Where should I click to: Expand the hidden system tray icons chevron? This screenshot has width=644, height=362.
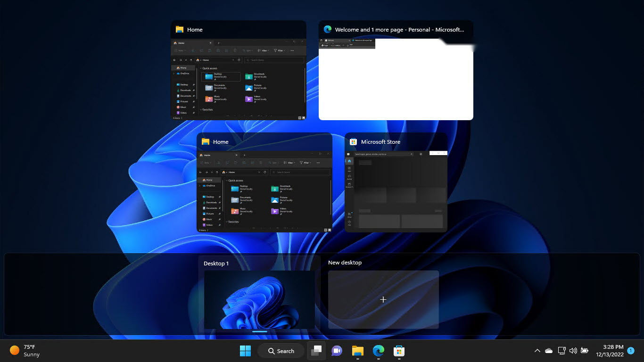click(537, 351)
